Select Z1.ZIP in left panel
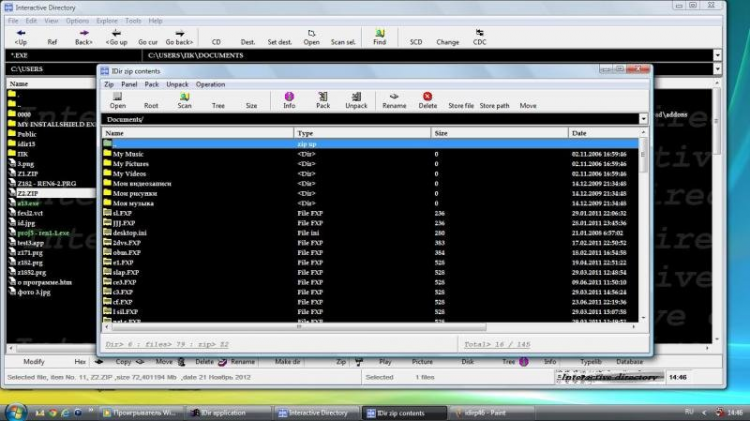This screenshot has height=421, width=750. tap(28, 174)
